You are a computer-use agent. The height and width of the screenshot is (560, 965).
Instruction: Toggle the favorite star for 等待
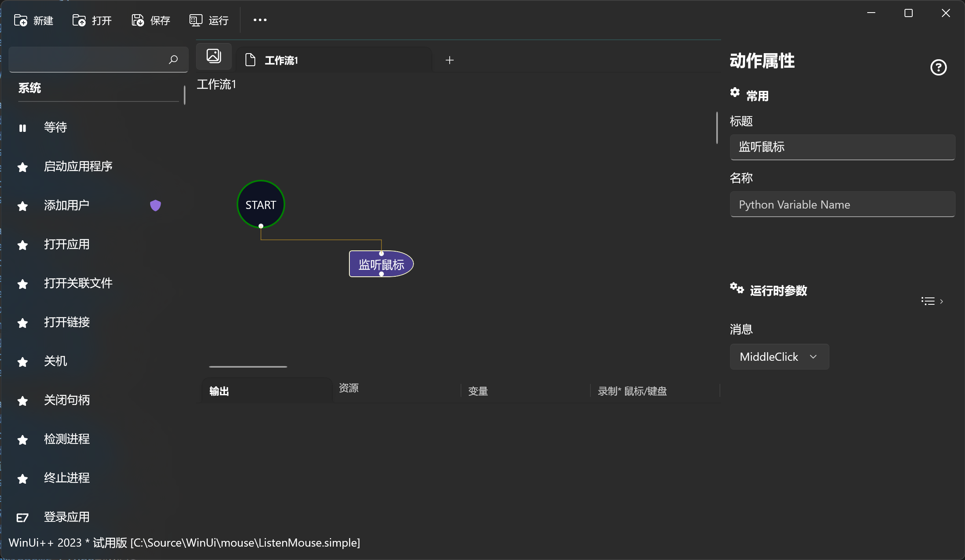coord(22,128)
